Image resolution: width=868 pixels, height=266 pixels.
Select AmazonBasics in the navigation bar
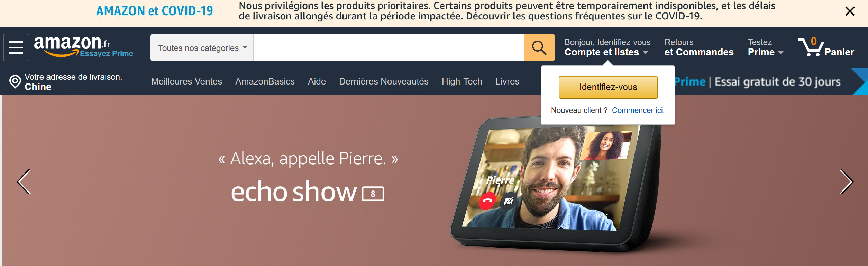265,81
